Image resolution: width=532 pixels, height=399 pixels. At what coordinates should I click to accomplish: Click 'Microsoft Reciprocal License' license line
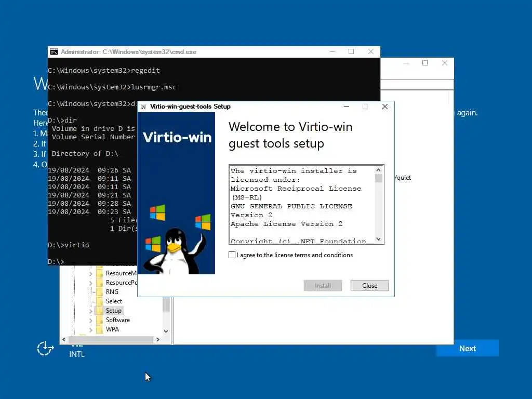[x=296, y=189]
